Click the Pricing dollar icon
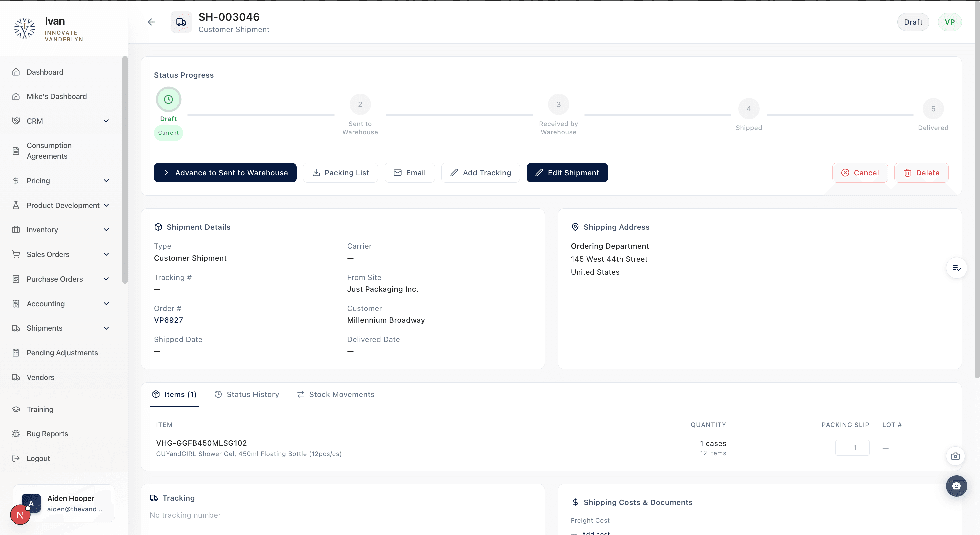The height and width of the screenshot is (535, 980). (16, 181)
